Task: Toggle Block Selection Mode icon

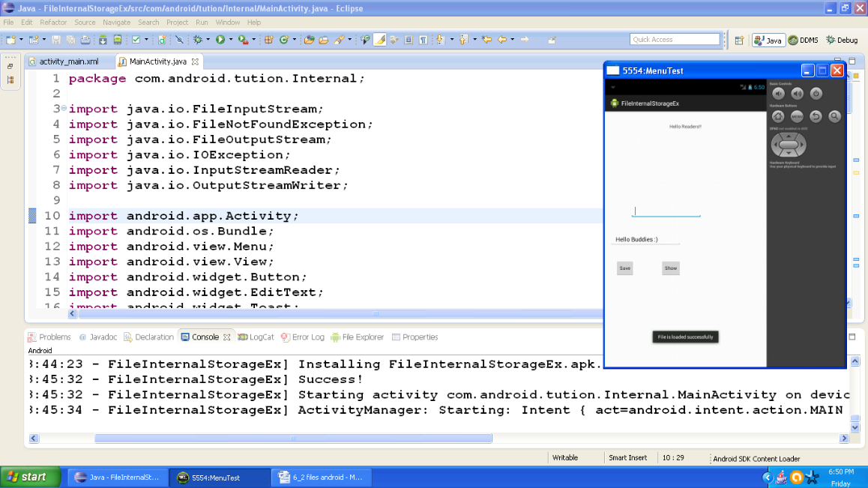Action: tap(409, 40)
